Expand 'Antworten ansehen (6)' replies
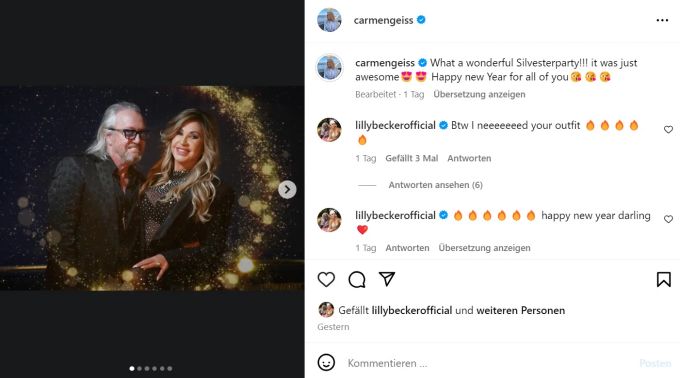 (x=435, y=185)
